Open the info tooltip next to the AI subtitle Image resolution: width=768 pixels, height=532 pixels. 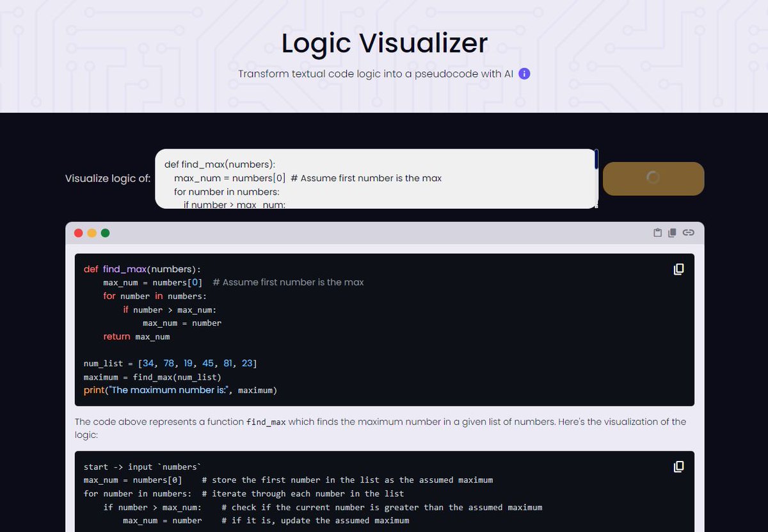click(x=523, y=74)
